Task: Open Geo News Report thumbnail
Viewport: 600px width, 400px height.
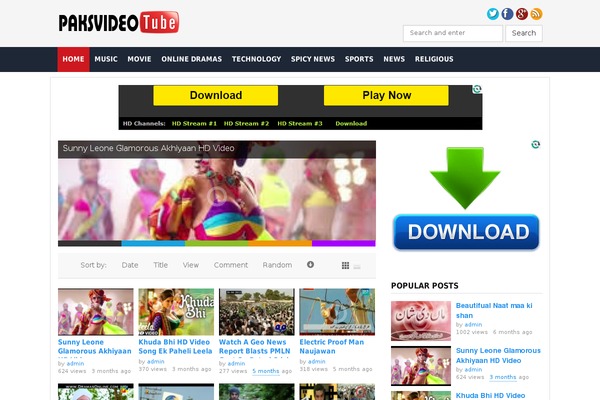Action: (x=257, y=312)
